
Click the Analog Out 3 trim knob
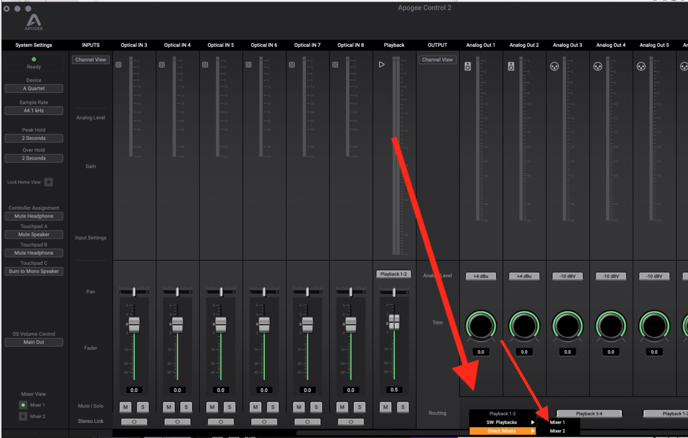pyautogui.click(x=567, y=326)
